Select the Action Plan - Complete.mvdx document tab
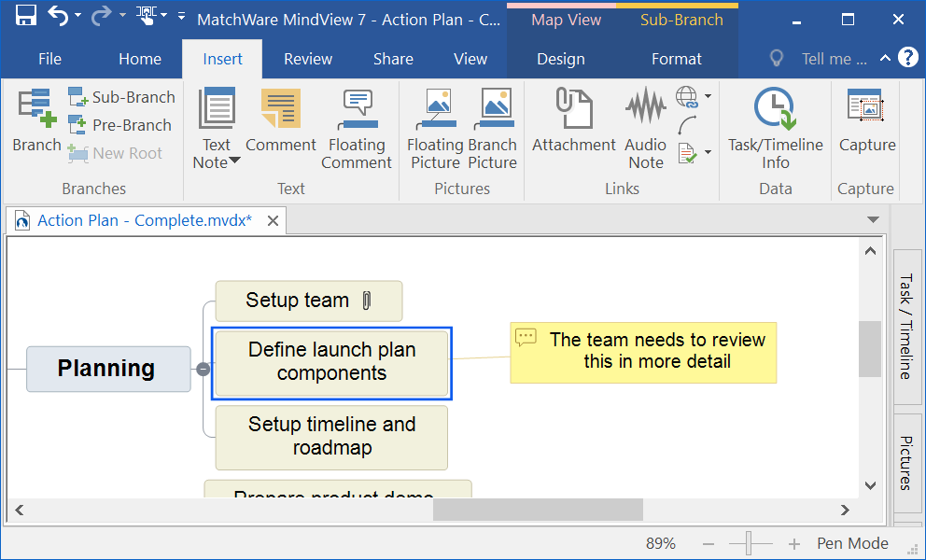Screen dimensions: 926x560 [x=145, y=220]
